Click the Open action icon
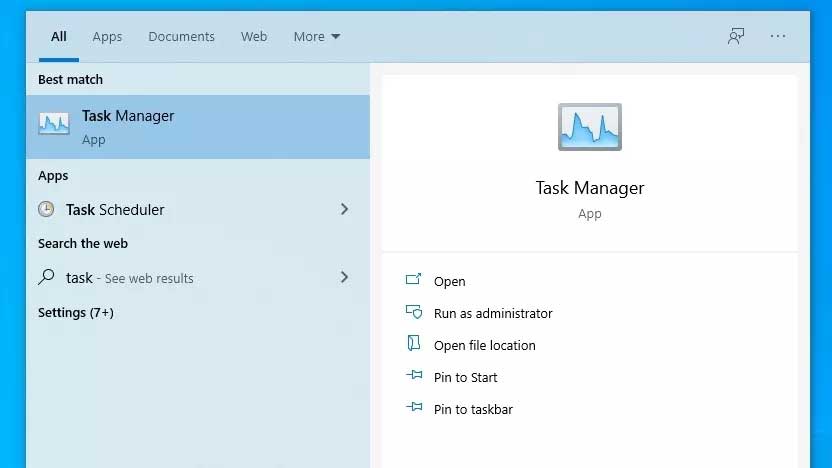The width and height of the screenshot is (832, 468). (413, 279)
